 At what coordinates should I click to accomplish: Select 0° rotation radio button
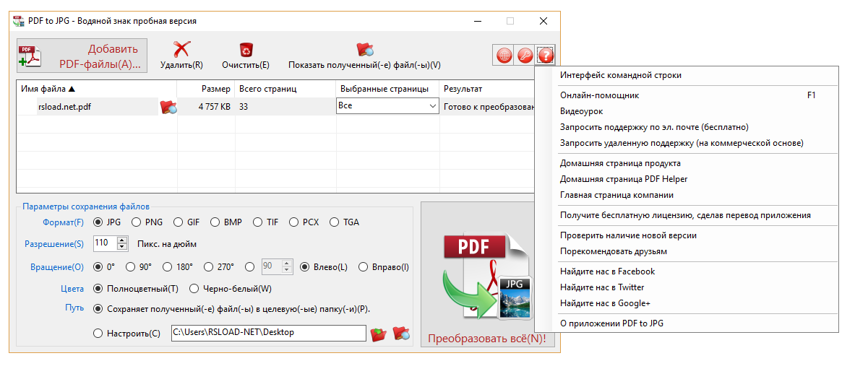pyautogui.click(x=99, y=267)
